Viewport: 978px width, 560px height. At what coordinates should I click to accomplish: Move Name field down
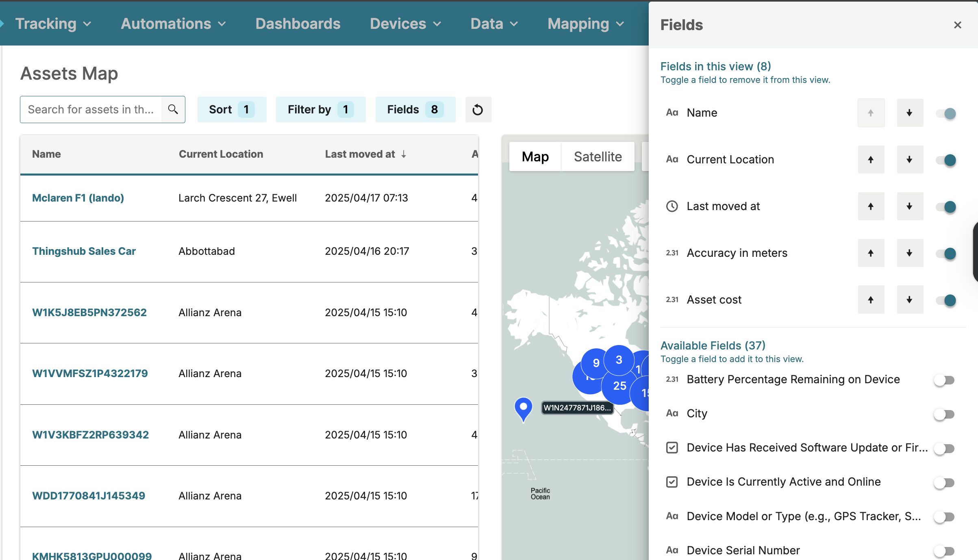pyautogui.click(x=910, y=113)
